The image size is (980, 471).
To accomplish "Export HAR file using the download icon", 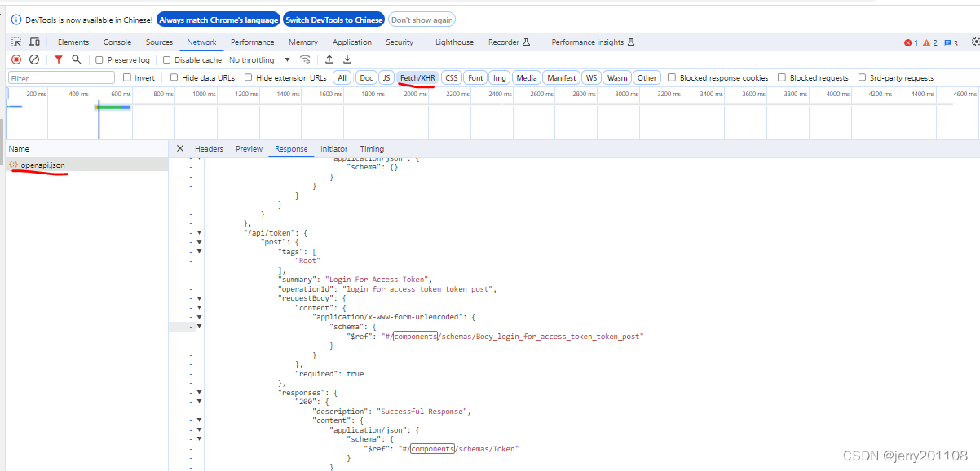I will (347, 59).
